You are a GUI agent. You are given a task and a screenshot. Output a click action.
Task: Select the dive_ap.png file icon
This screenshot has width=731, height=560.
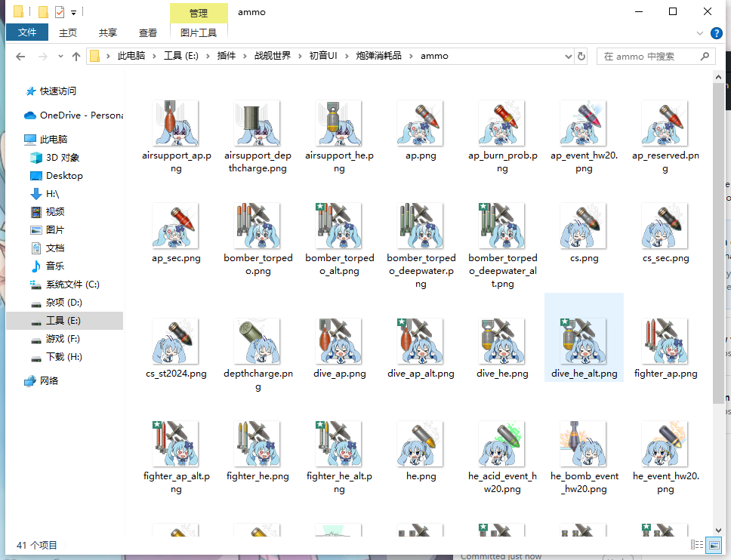pyautogui.click(x=339, y=341)
